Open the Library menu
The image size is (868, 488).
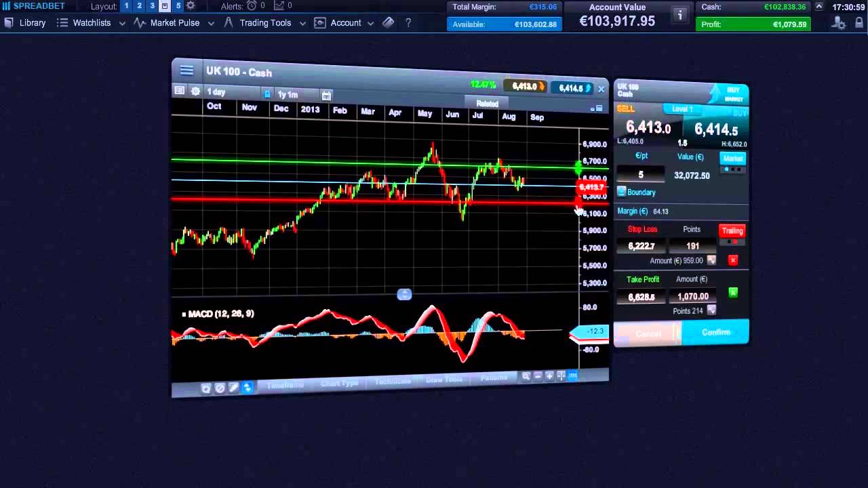24,22
